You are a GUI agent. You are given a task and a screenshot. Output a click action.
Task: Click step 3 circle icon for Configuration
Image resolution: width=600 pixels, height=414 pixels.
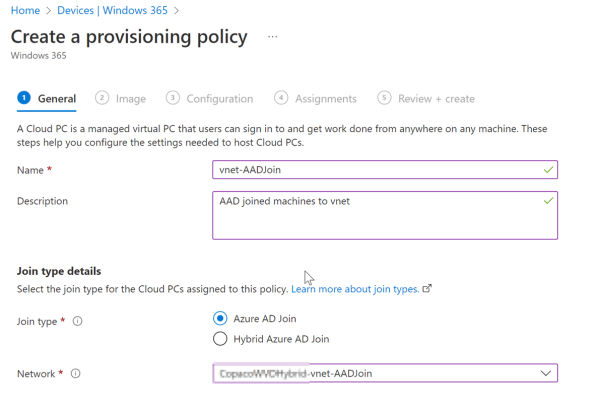point(173,98)
